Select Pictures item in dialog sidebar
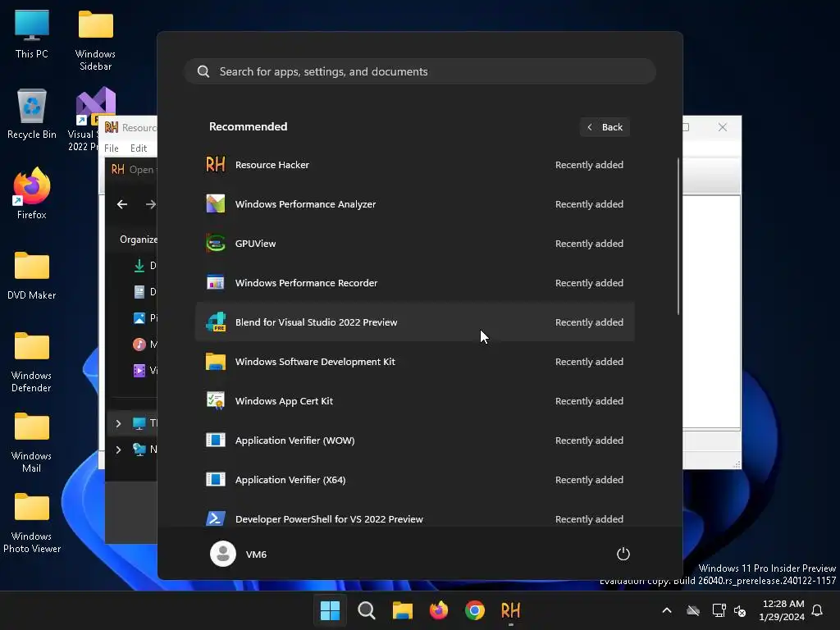 (x=144, y=317)
